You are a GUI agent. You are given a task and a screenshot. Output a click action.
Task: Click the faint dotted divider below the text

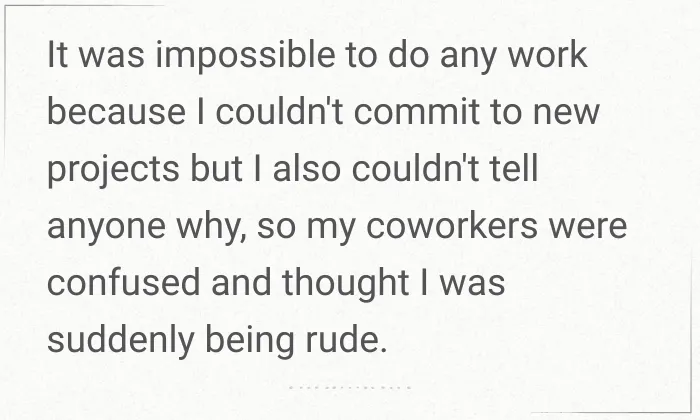click(350, 387)
